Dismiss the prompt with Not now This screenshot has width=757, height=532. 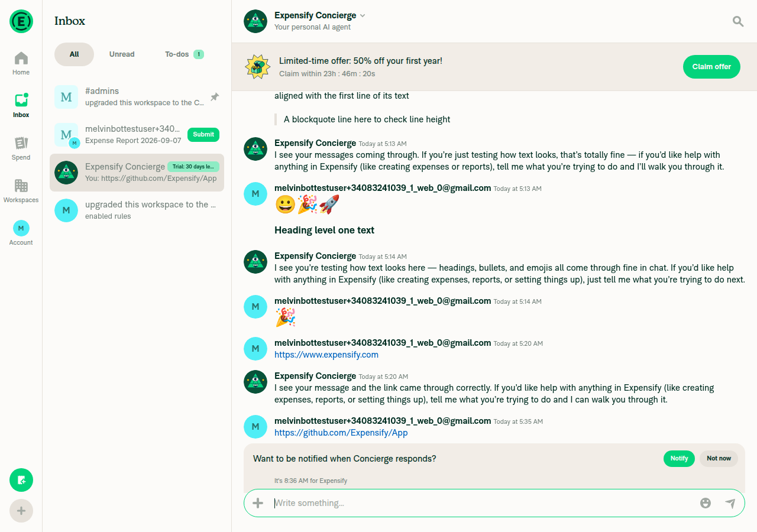tap(719, 459)
